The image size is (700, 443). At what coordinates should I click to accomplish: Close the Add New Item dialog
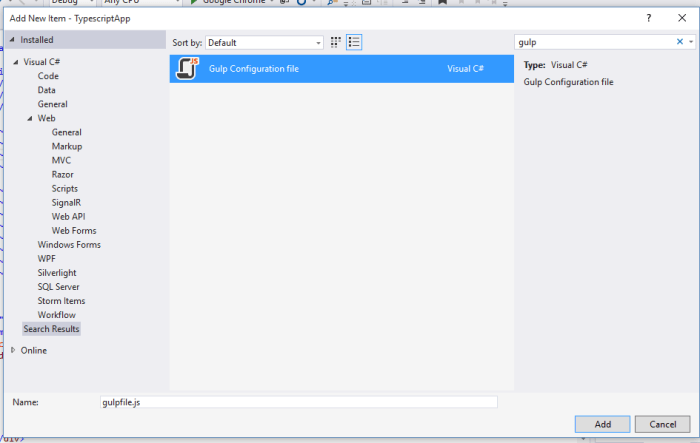pos(682,18)
